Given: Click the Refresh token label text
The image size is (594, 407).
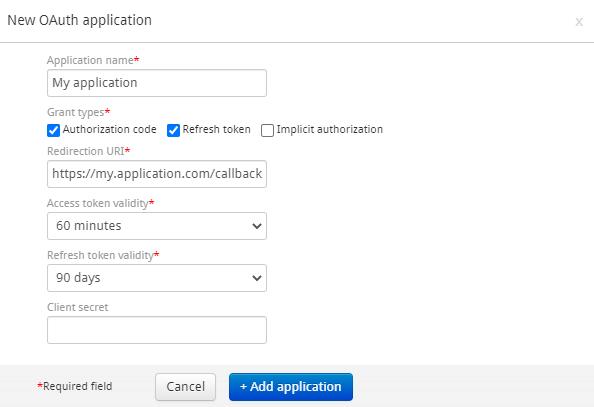Looking at the screenshot, I should coord(216,130).
